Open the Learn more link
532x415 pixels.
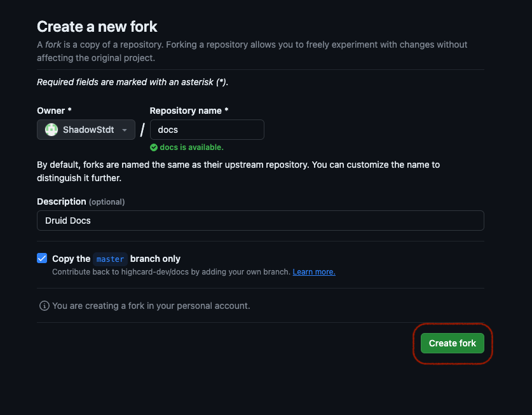coord(313,272)
